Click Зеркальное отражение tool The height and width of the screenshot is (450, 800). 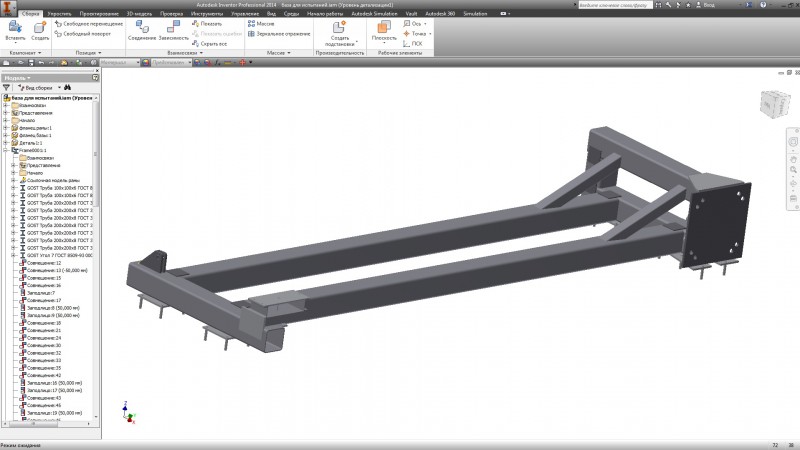pyautogui.click(x=279, y=34)
